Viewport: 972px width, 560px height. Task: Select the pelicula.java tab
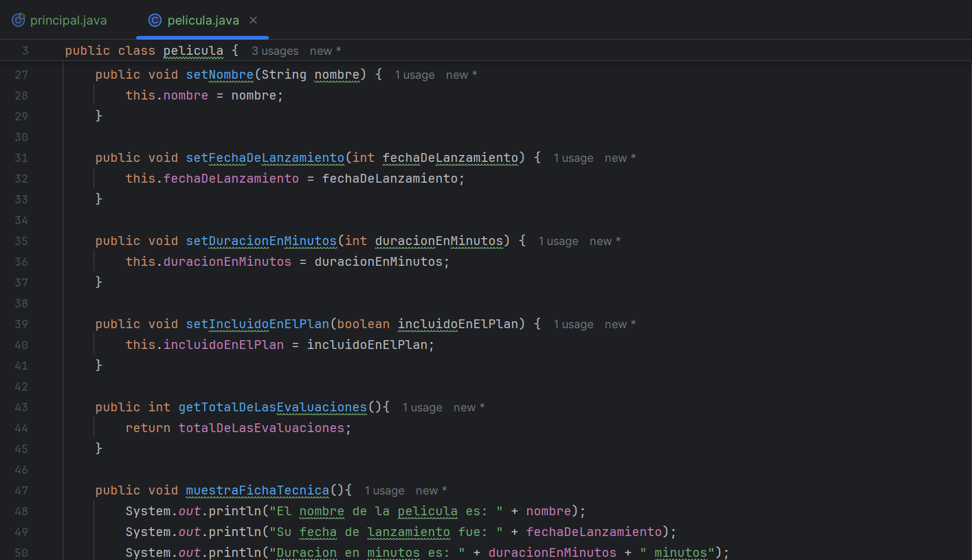pos(203,20)
